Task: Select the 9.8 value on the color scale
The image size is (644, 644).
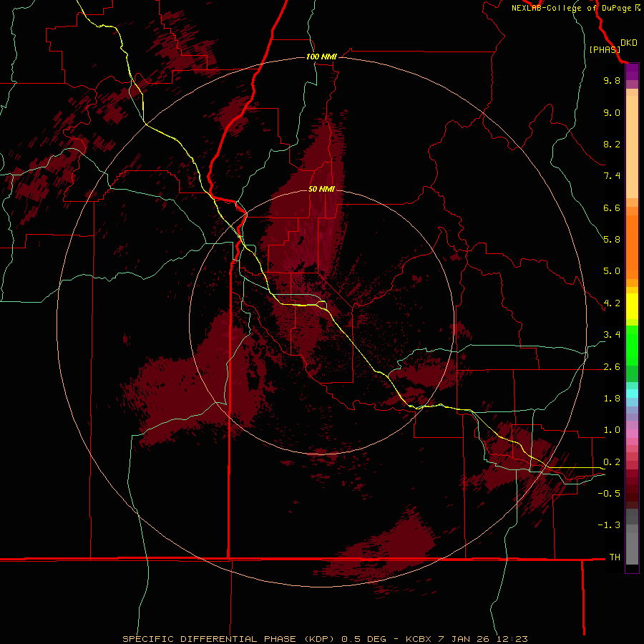Action: (612, 80)
